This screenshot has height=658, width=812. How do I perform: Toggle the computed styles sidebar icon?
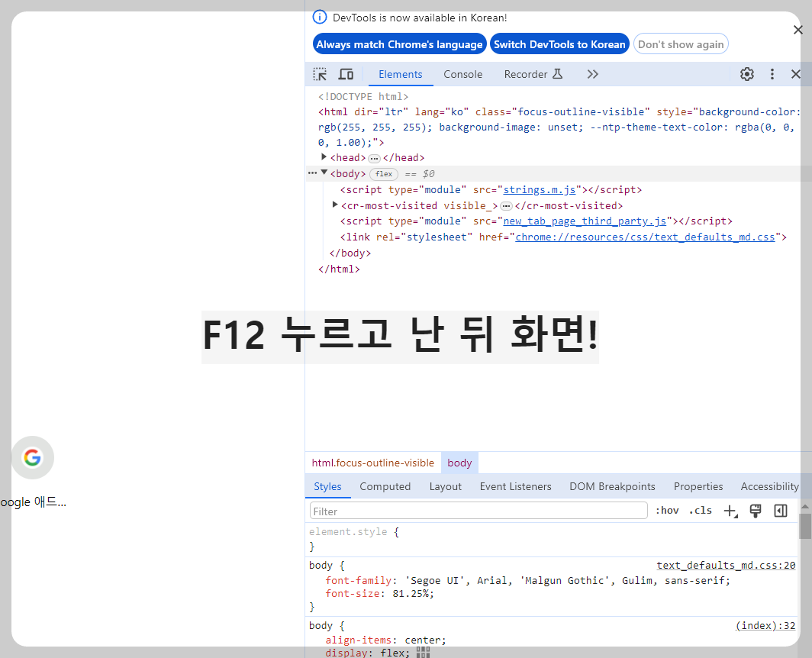tap(781, 511)
